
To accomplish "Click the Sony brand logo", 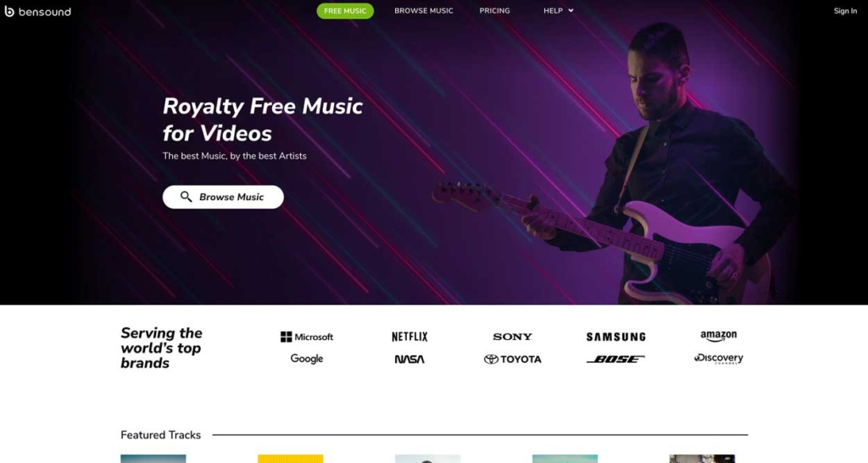I will coord(512,337).
